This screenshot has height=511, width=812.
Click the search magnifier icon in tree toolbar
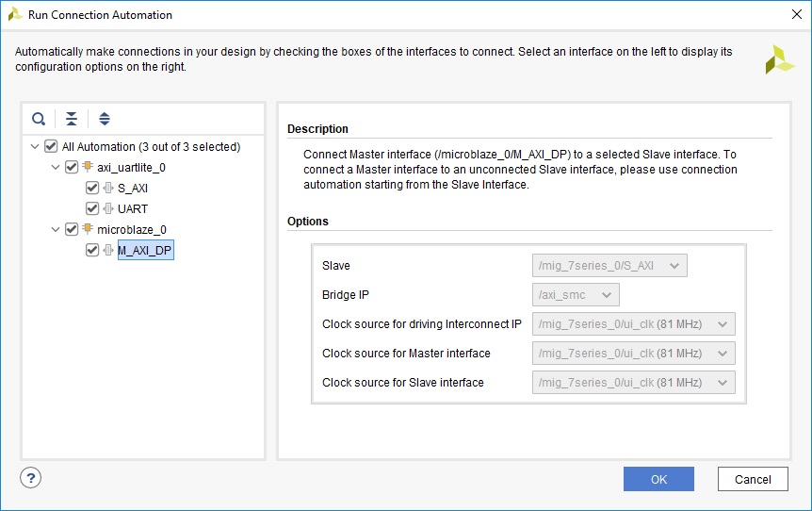coord(39,119)
